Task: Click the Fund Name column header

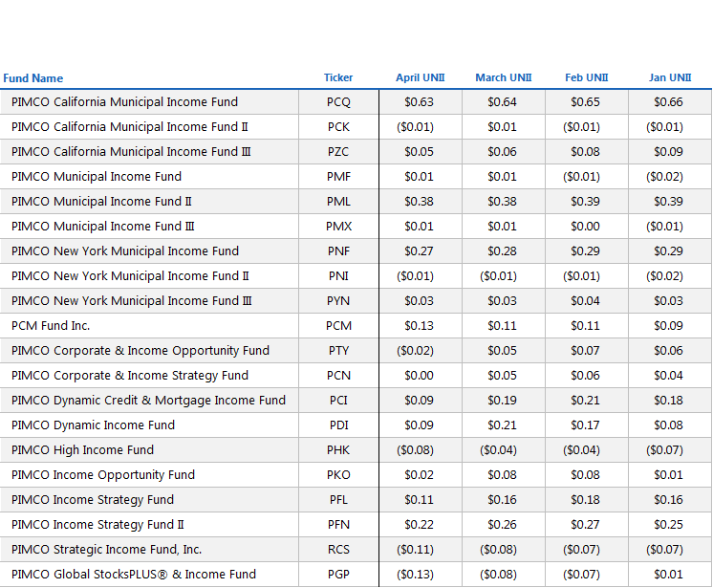Action: 32,78
